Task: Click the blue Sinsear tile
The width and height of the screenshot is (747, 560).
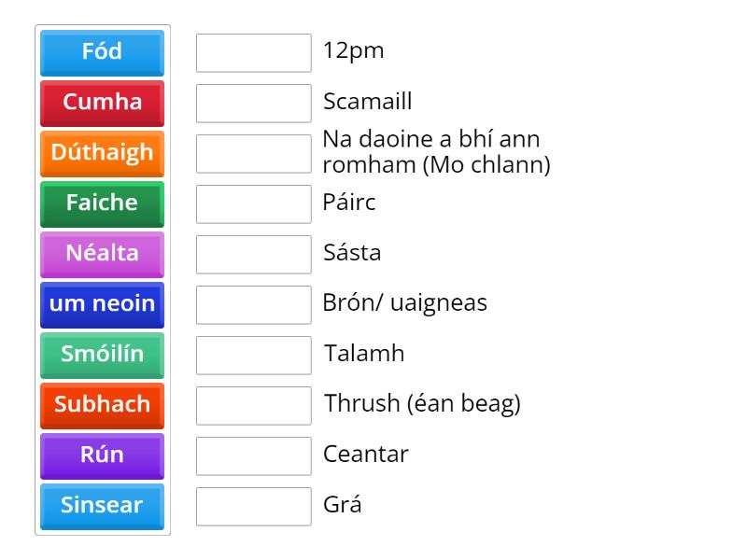Action: 102,506
